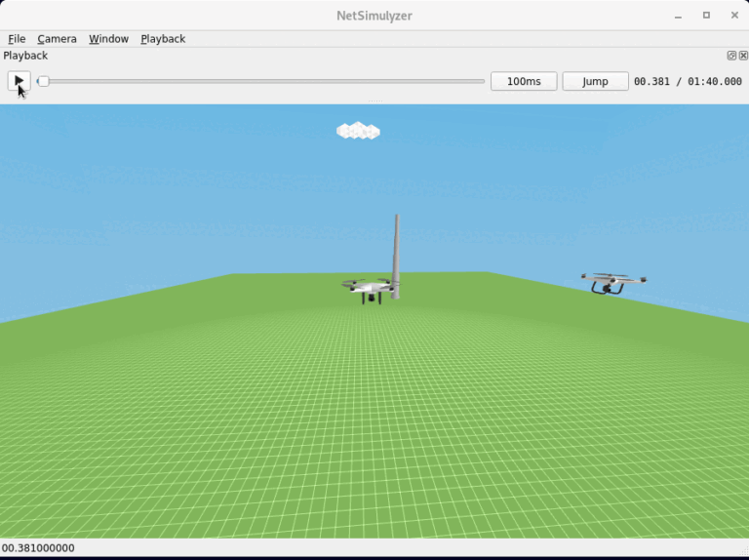Viewport: 749px width, 560px height.
Task: Minimize the NetSimulyzer window
Action: coord(679,16)
